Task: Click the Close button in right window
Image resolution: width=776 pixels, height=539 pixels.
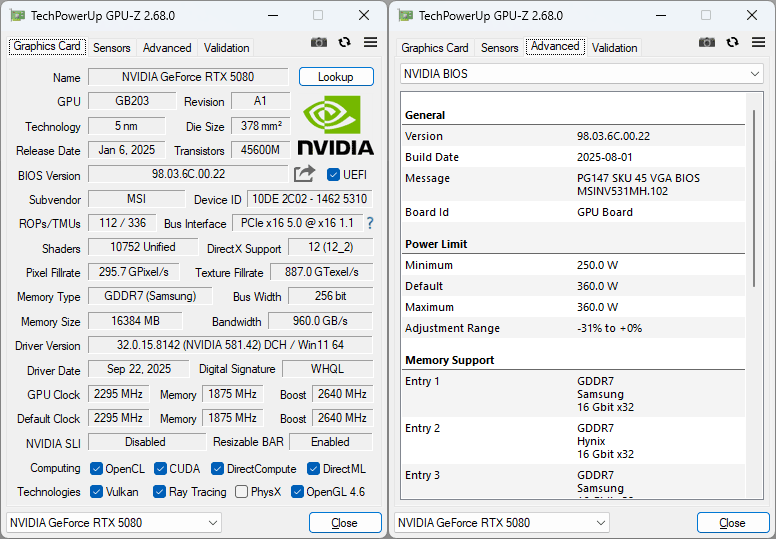Action: point(732,523)
